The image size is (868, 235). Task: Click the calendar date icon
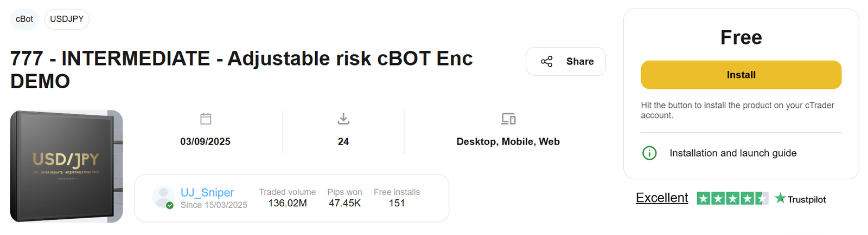point(206,119)
